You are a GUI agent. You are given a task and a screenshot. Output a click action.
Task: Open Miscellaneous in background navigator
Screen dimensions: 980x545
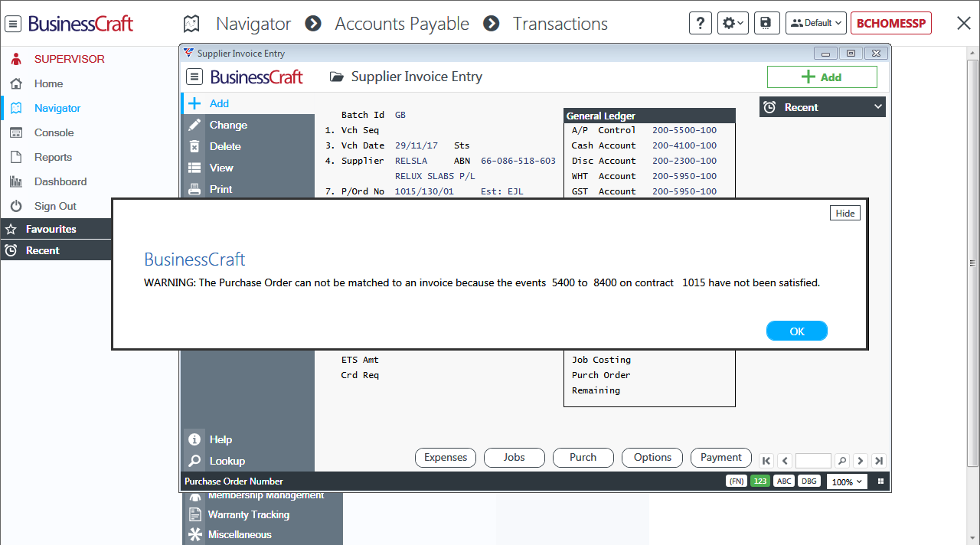240,534
